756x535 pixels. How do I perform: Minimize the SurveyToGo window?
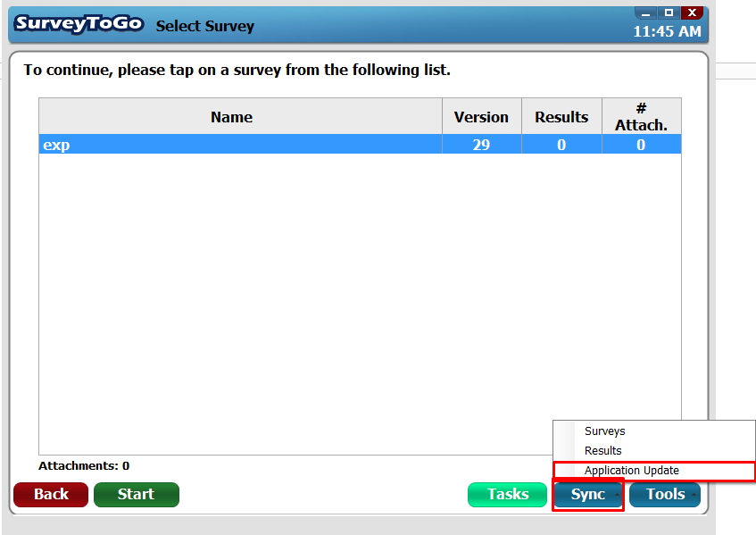click(x=645, y=13)
